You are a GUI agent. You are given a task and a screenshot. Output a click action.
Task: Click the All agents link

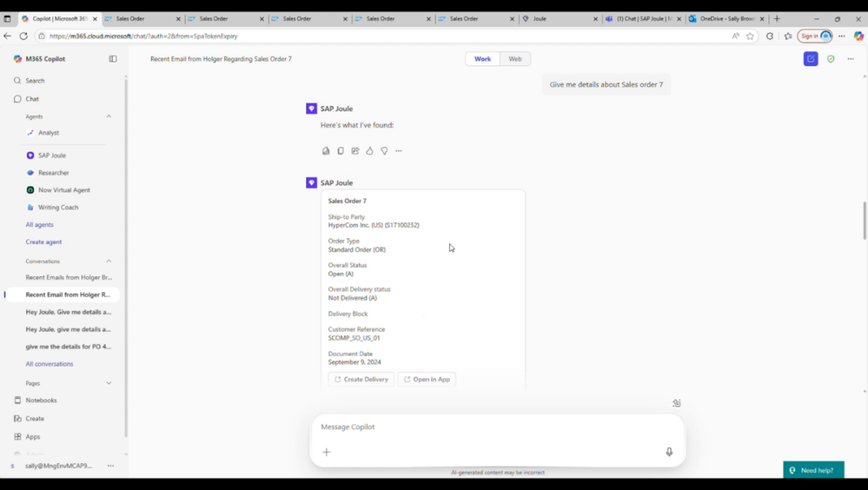pos(39,225)
